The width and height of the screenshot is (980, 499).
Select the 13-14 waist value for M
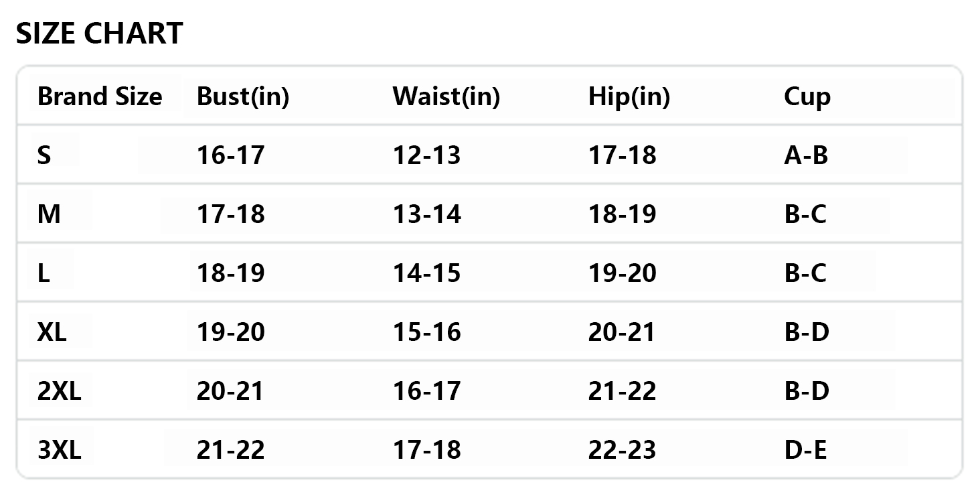426,214
